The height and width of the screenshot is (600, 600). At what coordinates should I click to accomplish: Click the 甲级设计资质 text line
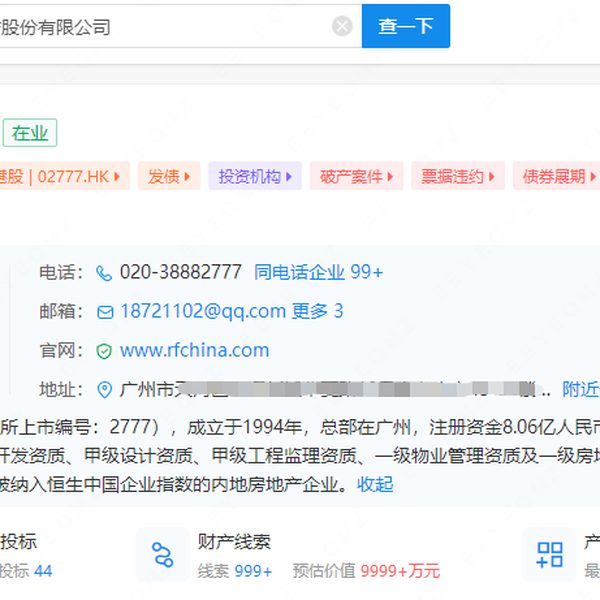[138, 455]
